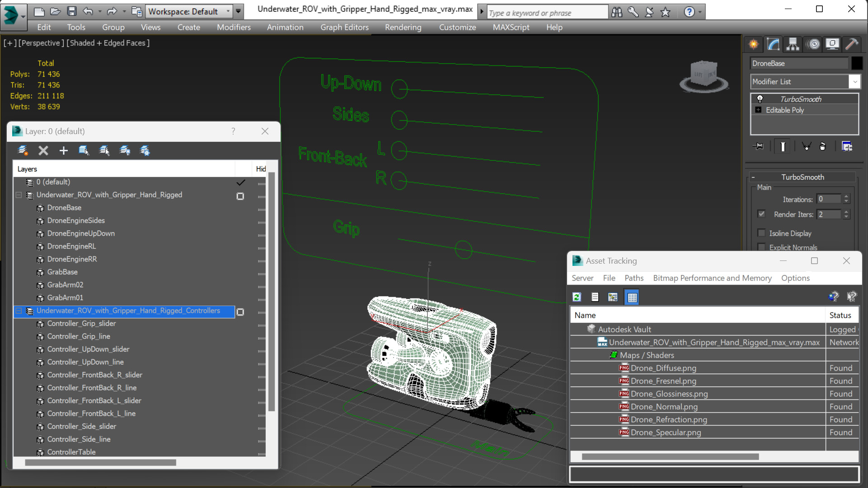Open a file with folder icon
Viewport: 868px width, 488px height.
[x=55, y=11]
